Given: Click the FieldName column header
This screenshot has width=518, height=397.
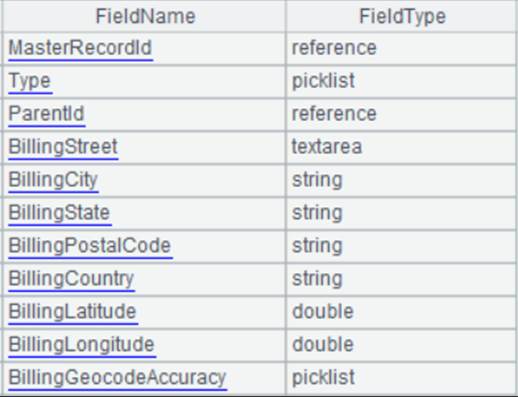Looking at the screenshot, I should (145, 16).
